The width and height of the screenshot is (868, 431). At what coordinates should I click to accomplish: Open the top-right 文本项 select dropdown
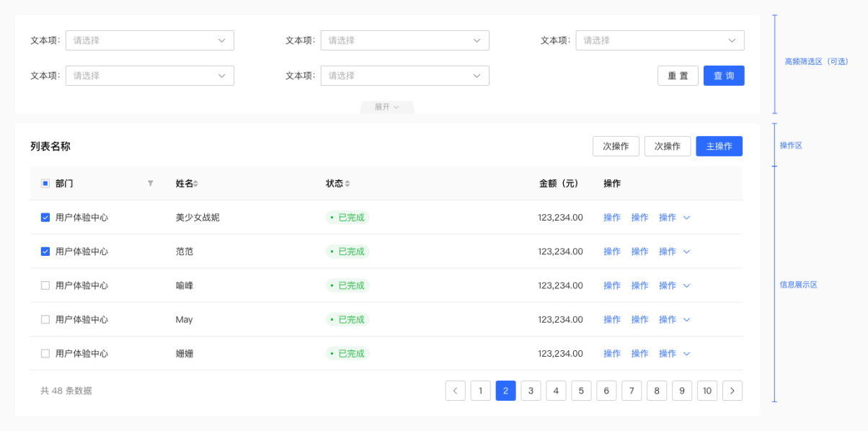click(660, 40)
